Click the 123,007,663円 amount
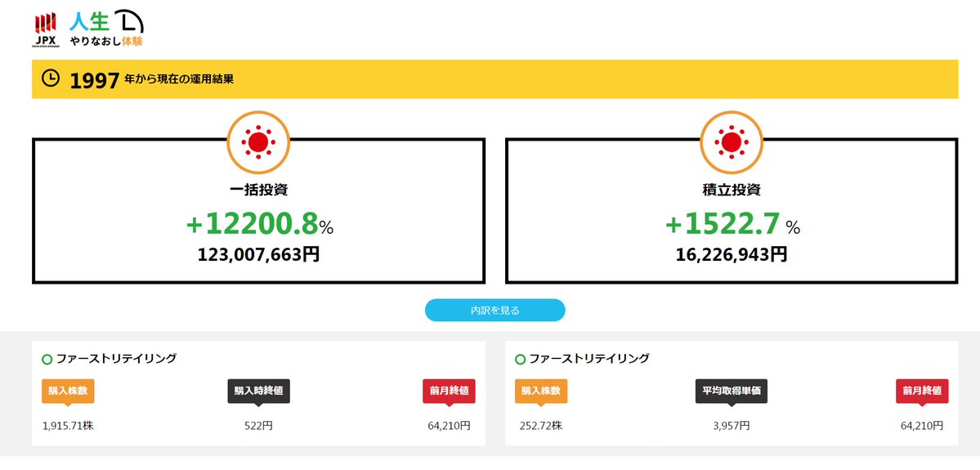This screenshot has height=470, width=980. click(x=259, y=254)
